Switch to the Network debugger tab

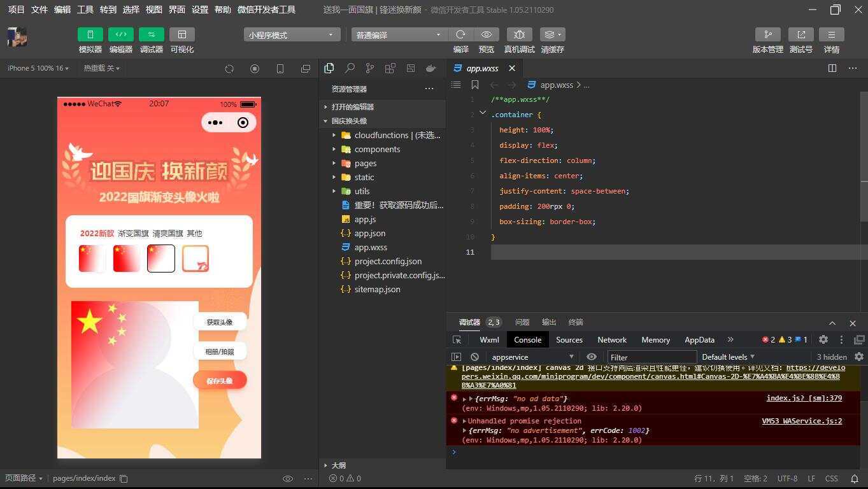click(611, 339)
